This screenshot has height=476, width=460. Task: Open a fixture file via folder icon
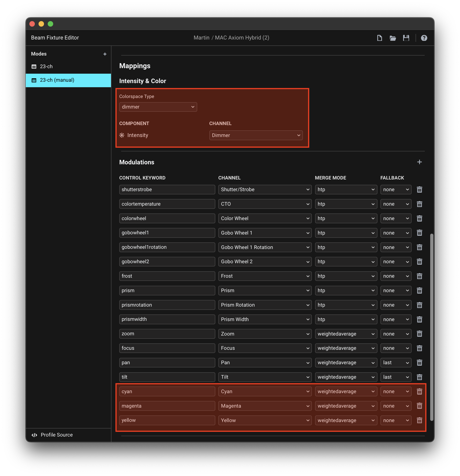coord(393,38)
